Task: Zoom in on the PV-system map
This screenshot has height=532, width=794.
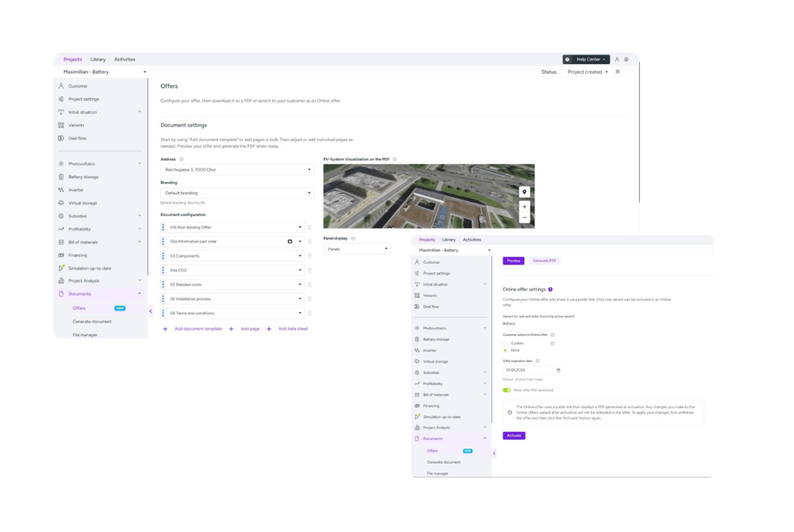Action: [x=524, y=206]
